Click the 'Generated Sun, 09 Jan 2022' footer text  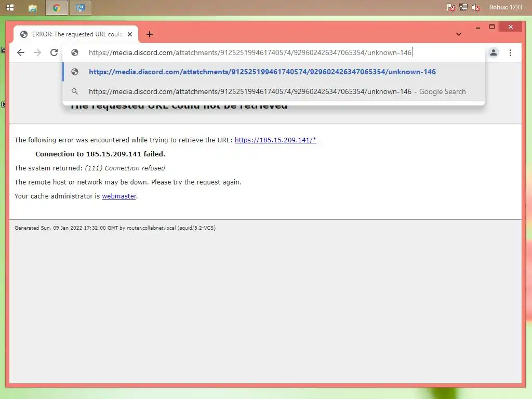115,228
